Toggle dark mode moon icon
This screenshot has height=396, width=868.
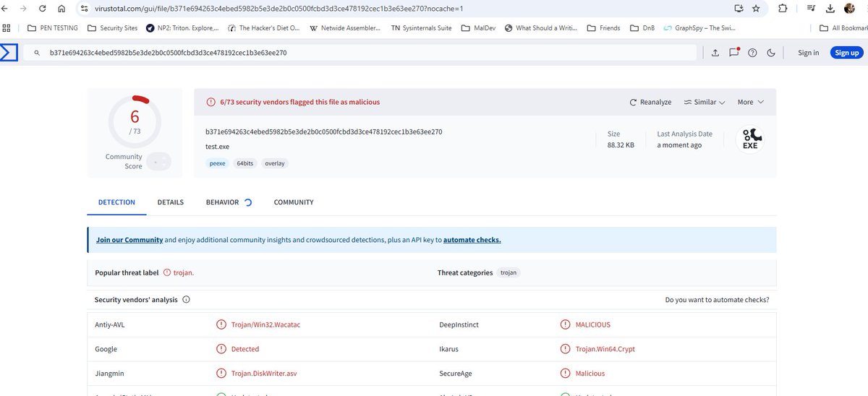pos(771,53)
